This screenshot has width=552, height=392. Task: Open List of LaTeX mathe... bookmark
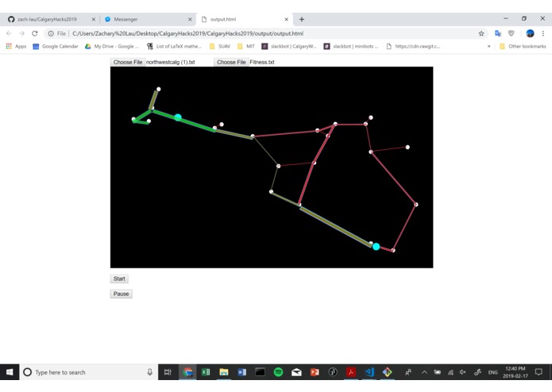(174, 46)
